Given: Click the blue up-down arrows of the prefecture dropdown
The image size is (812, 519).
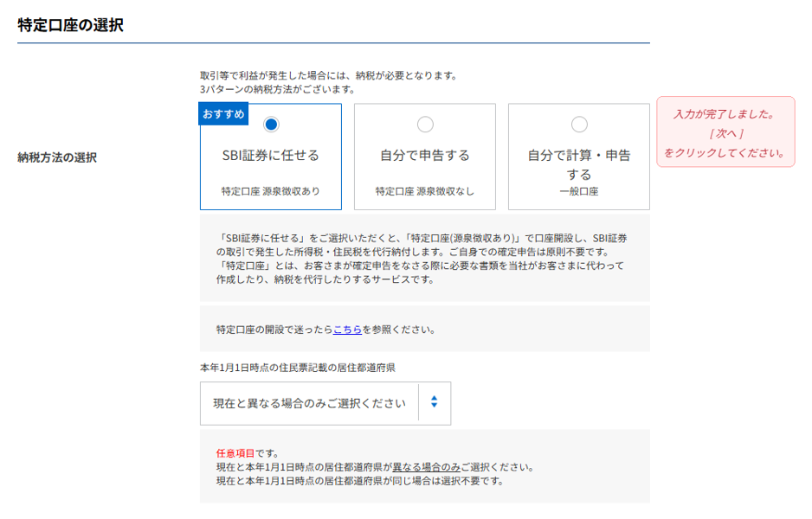Looking at the screenshot, I should tap(434, 401).
